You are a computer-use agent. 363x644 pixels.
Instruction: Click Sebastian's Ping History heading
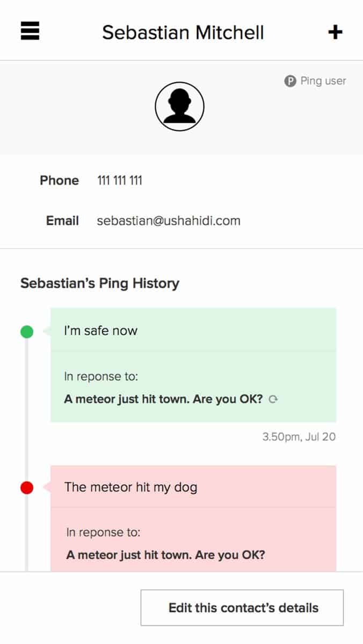[100, 283]
